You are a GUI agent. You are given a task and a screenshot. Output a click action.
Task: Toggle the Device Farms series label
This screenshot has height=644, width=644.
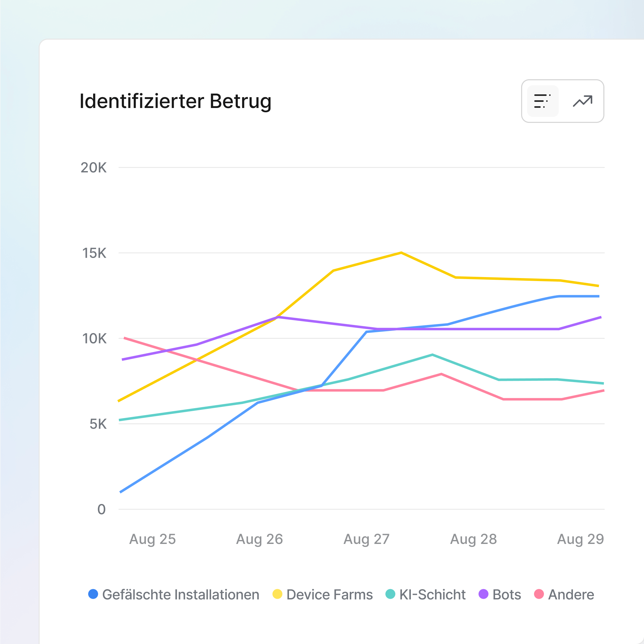(329, 595)
